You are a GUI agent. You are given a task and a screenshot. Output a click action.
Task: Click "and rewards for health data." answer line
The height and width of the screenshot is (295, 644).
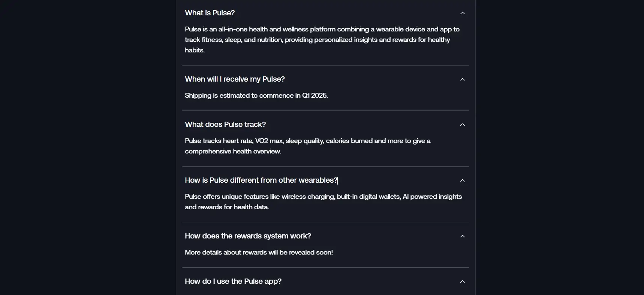point(227,207)
